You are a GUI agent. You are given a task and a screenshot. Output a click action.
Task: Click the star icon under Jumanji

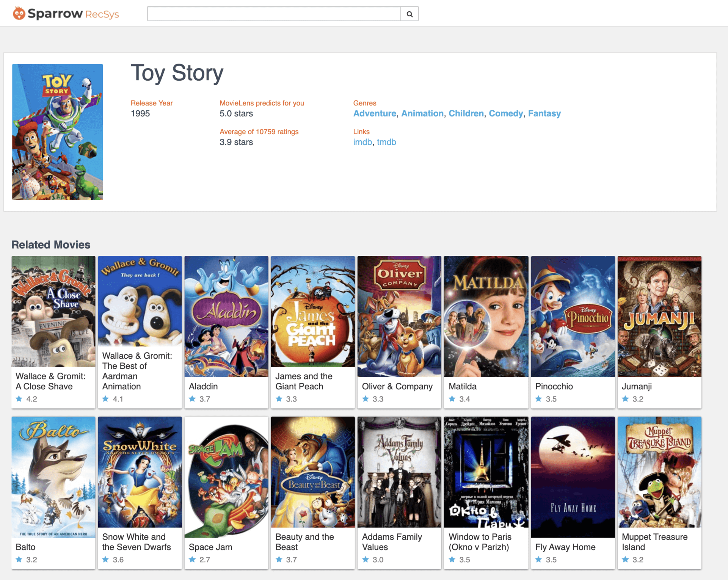pos(625,399)
